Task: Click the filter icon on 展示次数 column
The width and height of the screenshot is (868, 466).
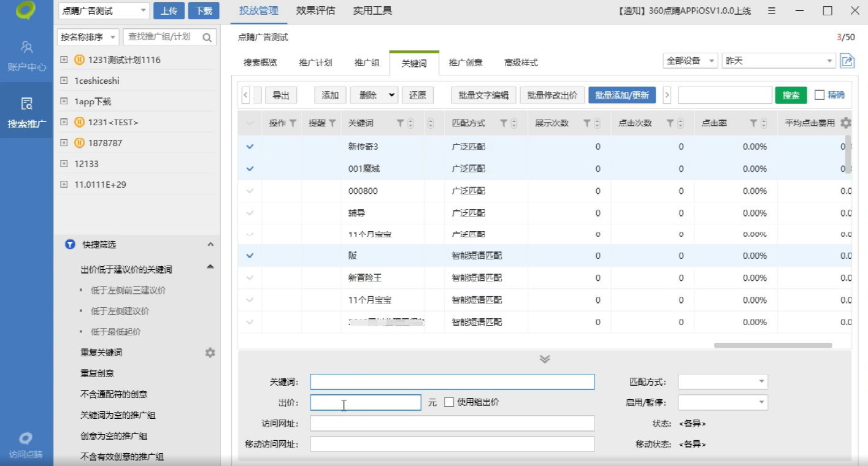Action: click(x=587, y=123)
